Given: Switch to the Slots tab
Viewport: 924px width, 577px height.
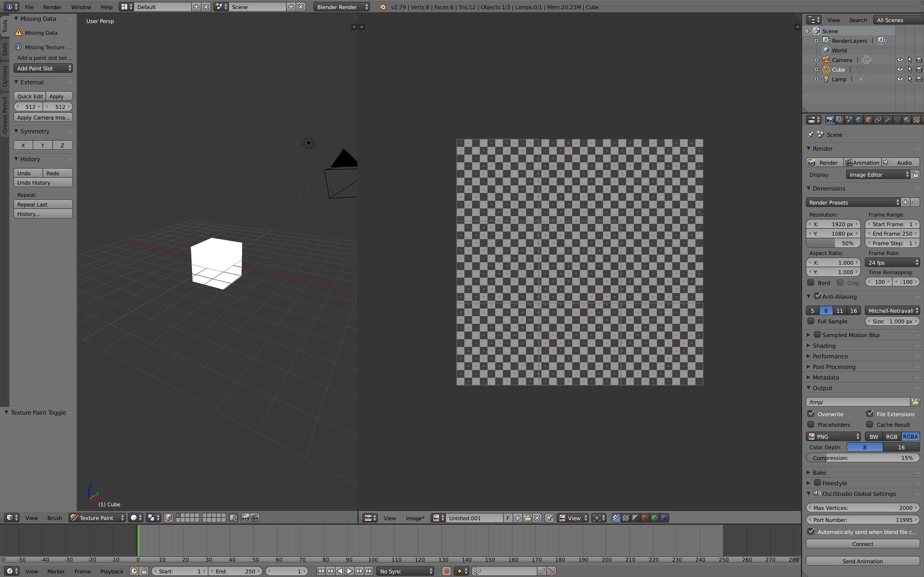Looking at the screenshot, I should point(5,49).
